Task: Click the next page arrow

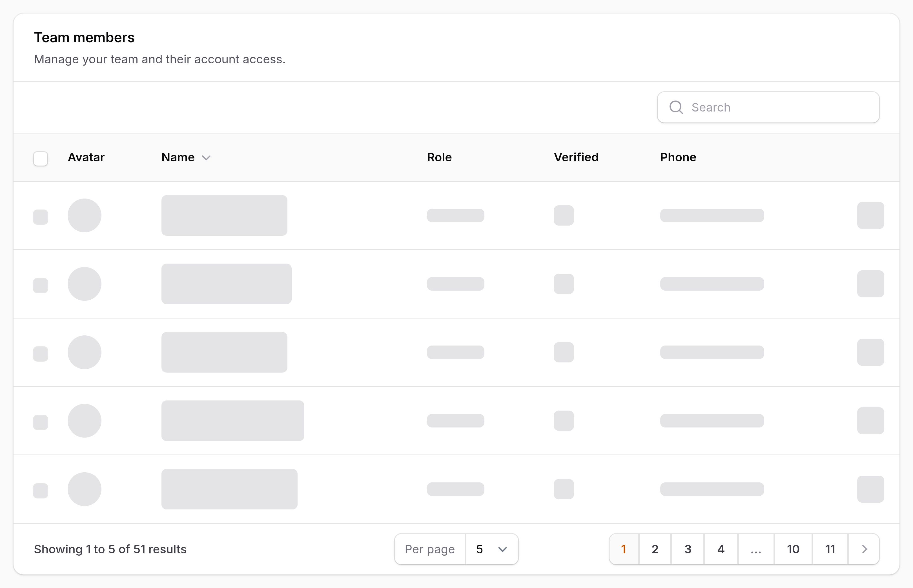Action: coord(864,549)
